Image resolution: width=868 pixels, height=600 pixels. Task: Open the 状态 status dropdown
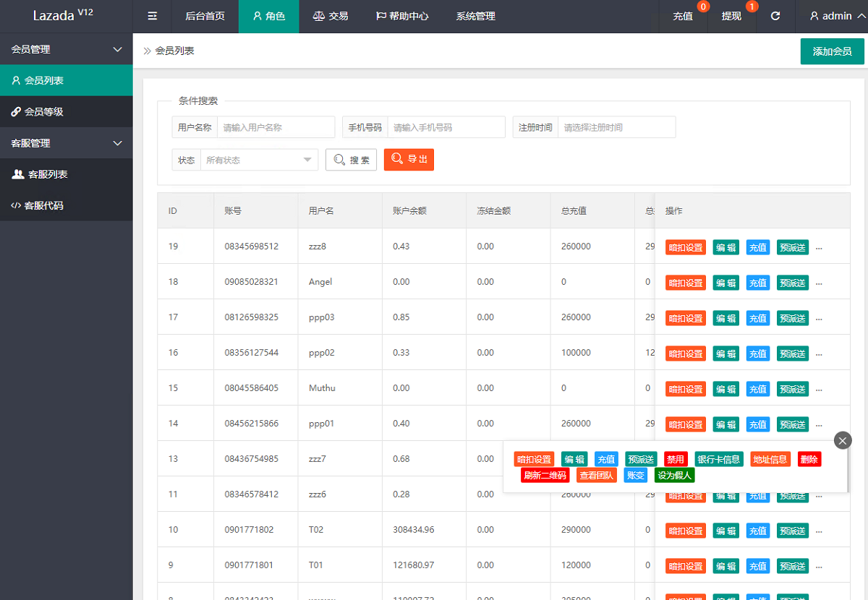[258, 160]
